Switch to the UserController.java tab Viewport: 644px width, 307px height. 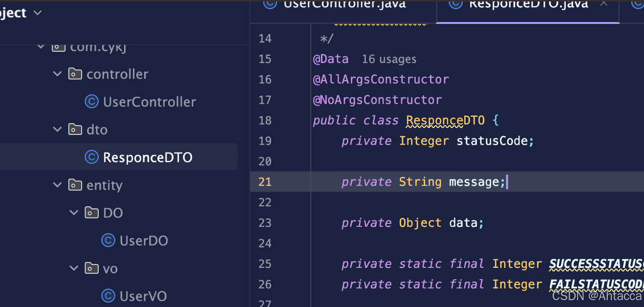[x=344, y=4]
